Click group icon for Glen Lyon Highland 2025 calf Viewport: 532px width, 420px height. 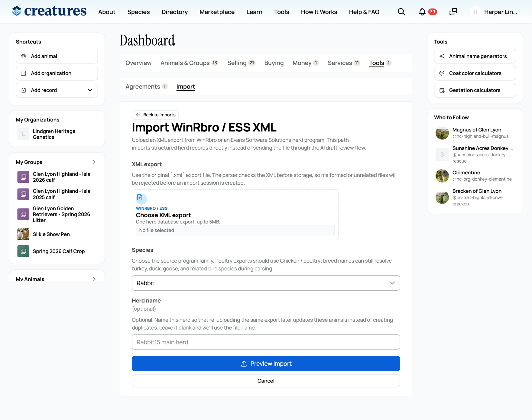23,194
